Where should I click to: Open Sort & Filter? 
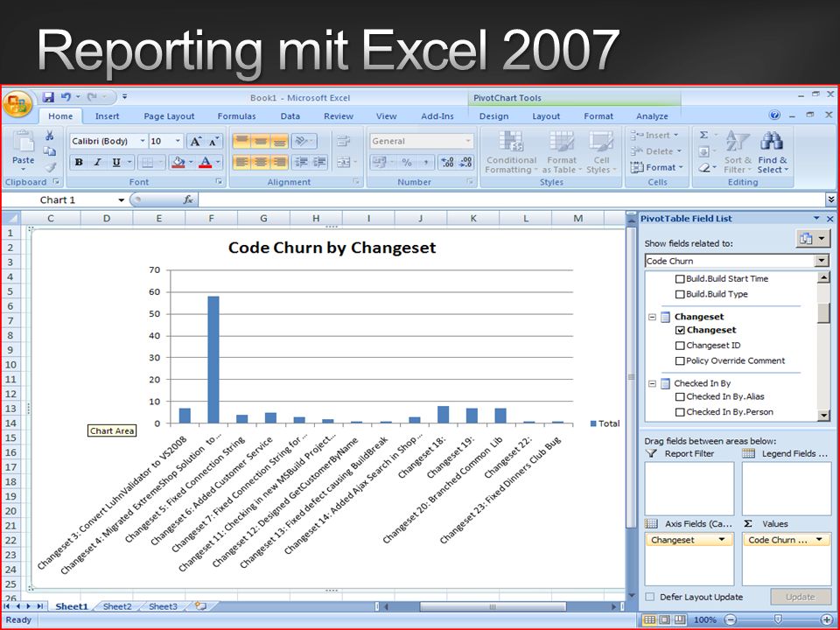(738, 152)
